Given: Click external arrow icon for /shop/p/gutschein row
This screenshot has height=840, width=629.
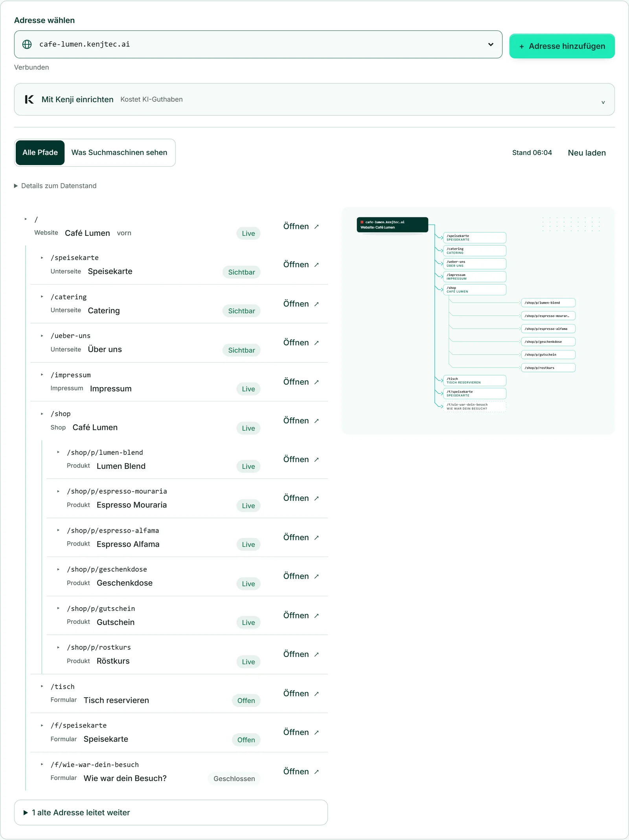Looking at the screenshot, I should point(316,616).
